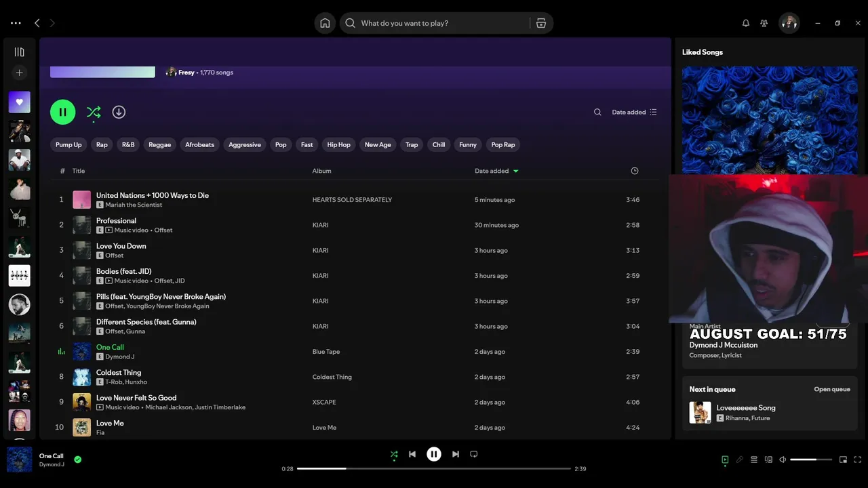
Task: Click Love Me song album thumbnail
Action: pos(82,428)
